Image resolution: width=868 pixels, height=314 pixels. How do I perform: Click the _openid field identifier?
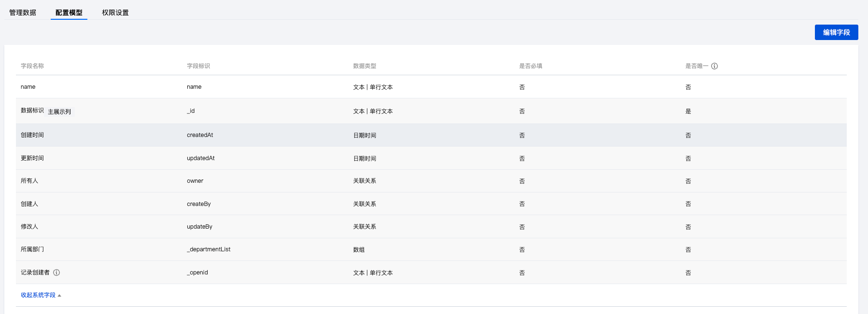coord(197,273)
